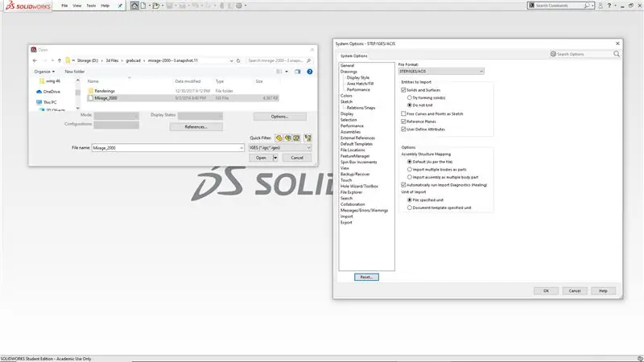Open the File menu
The width and height of the screenshot is (644, 362).
pyautogui.click(x=64, y=6)
